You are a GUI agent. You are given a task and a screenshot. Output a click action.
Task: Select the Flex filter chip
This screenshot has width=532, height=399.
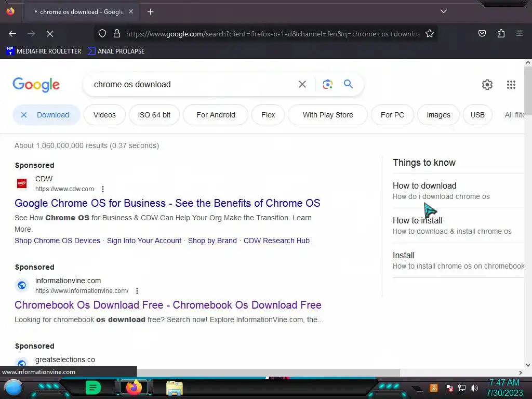tap(268, 115)
